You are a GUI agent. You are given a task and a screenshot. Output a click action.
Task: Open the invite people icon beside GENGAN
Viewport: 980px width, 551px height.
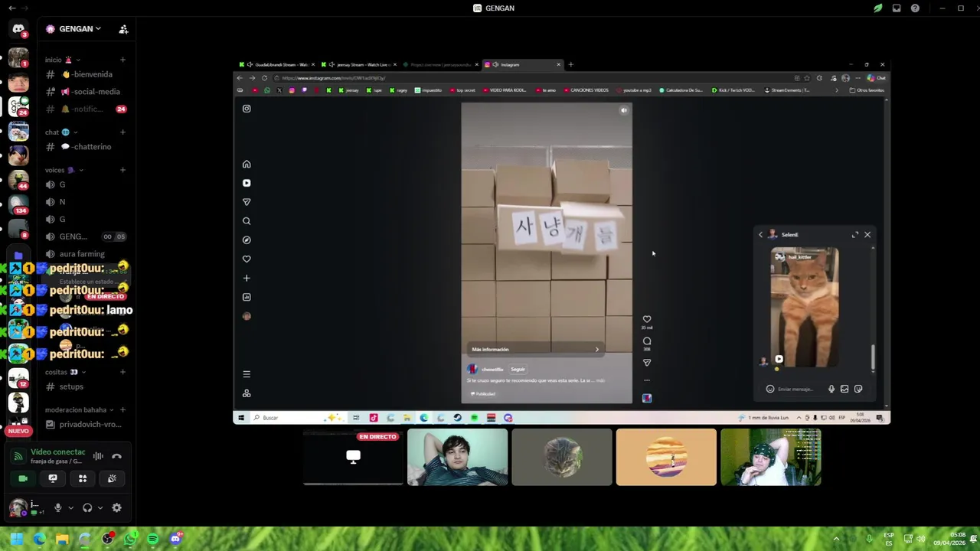click(123, 29)
